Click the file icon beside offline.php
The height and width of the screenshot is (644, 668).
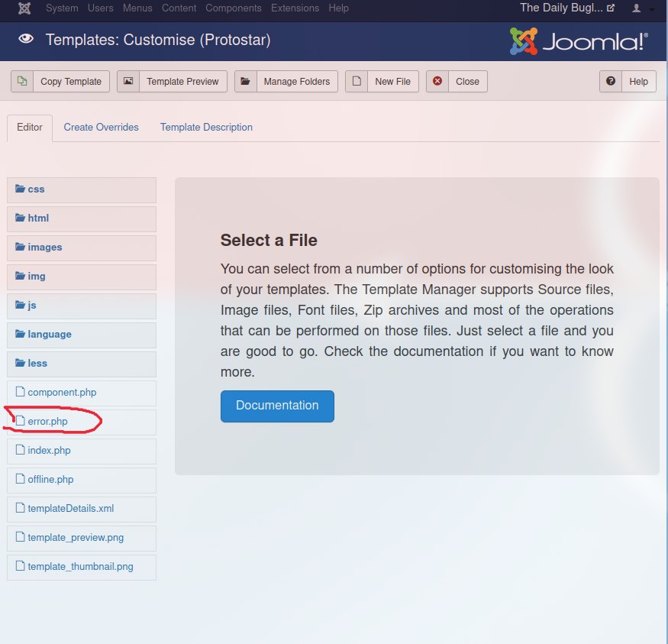pos(20,479)
